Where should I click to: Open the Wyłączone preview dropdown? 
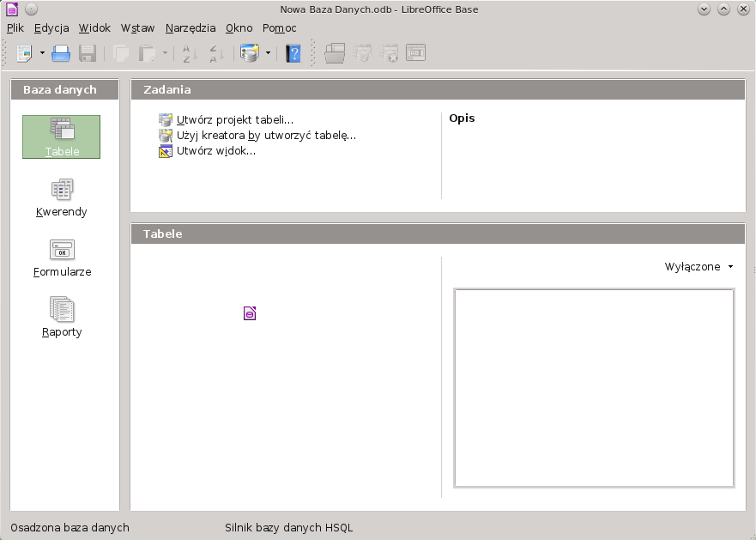(x=699, y=267)
